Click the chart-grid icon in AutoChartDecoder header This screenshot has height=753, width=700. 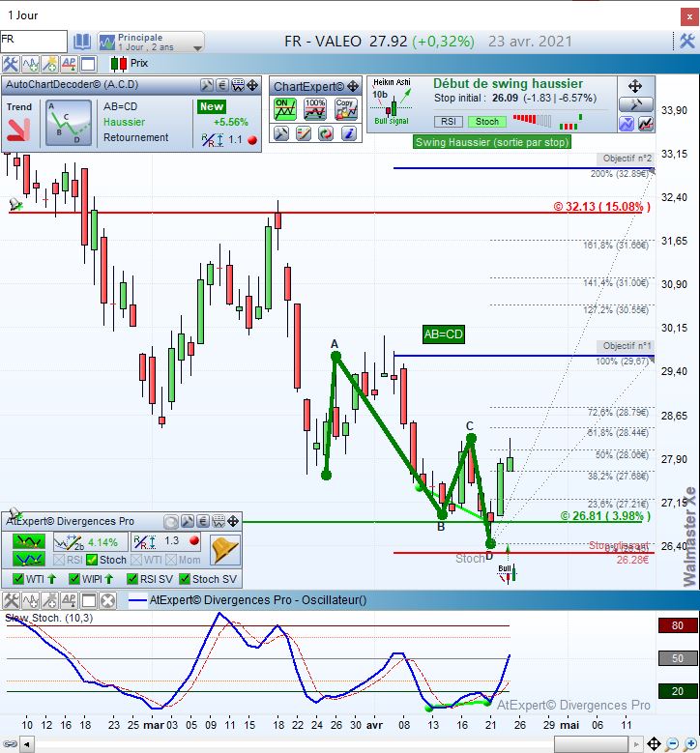pos(237,85)
